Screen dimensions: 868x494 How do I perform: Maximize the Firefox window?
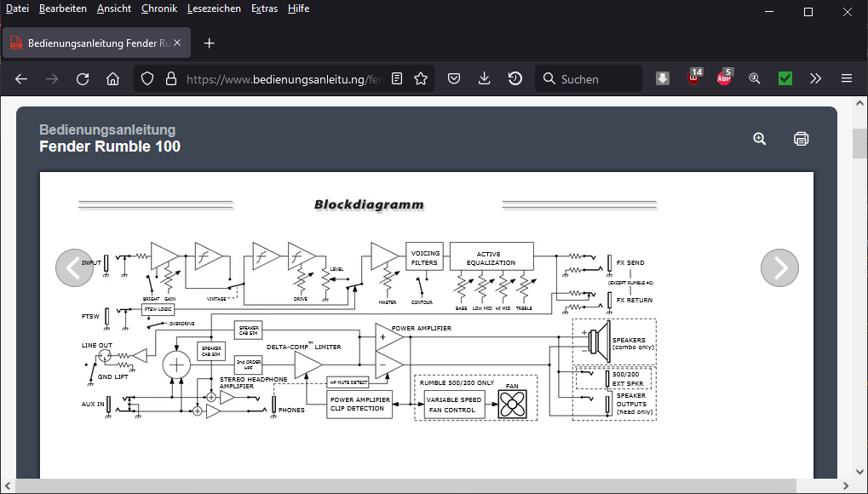tap(808, 12)
